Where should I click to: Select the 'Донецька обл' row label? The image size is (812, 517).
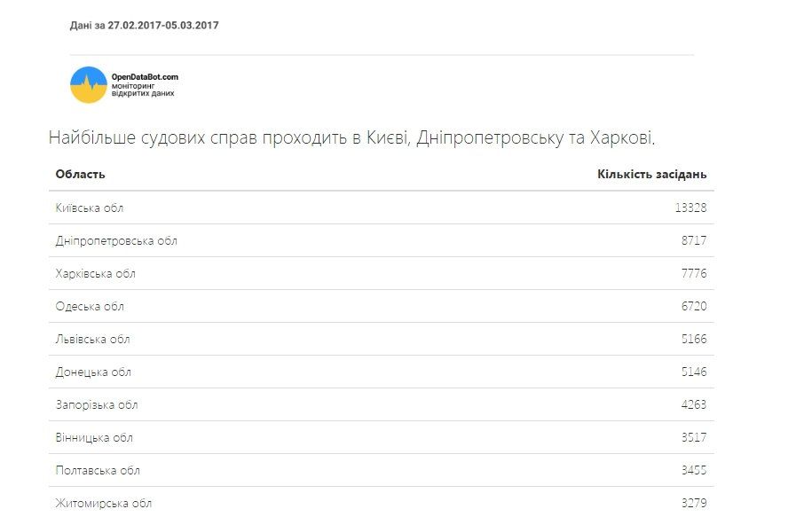[x=92, y=372]
